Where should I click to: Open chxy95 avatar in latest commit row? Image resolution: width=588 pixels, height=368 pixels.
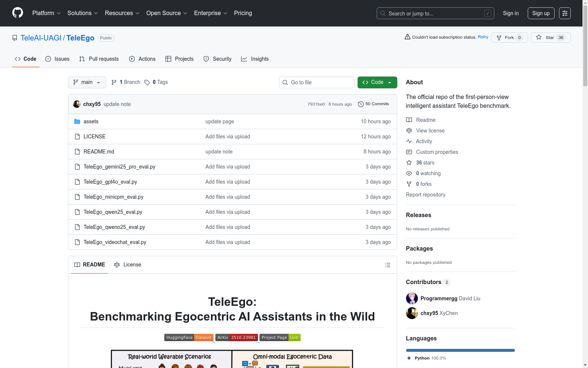coord(77,104)
